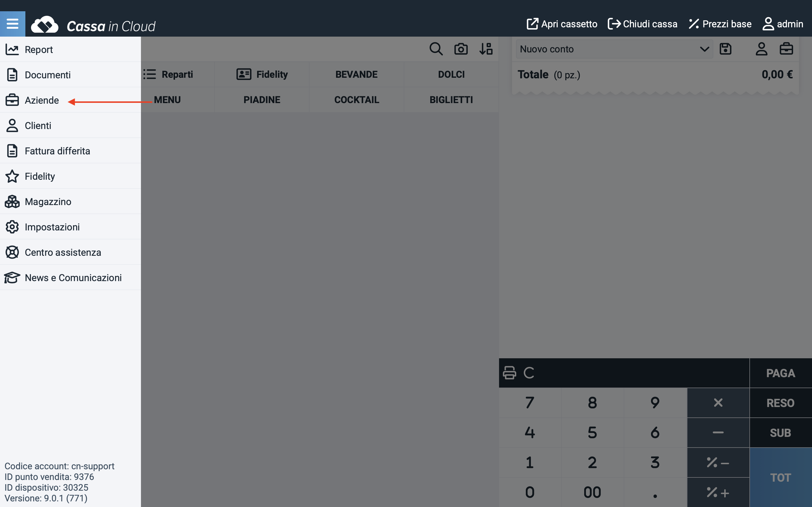Open Impostazioni from the sidebar
Image resolution: width=812 pixels, height=507 pixels.
point(52,227)
